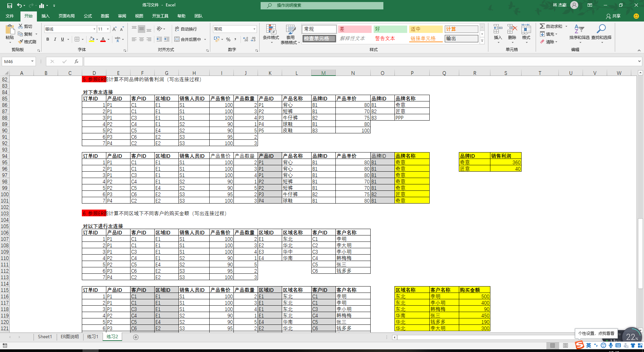This screenshot has width=644, height=352.
Task: Click the percent style icon
Action: coord(228,39)
